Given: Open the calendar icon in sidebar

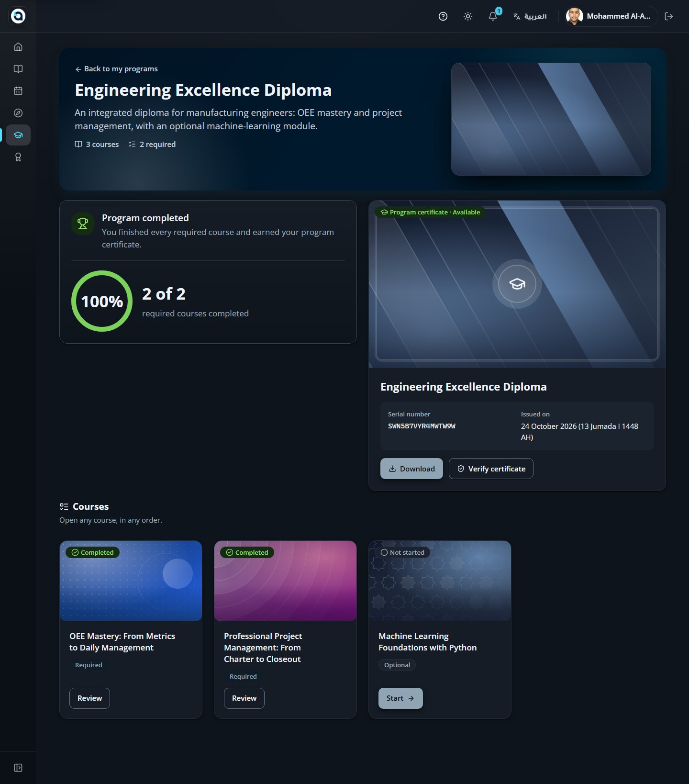Looking at the screenshot, I should point(18,91).
